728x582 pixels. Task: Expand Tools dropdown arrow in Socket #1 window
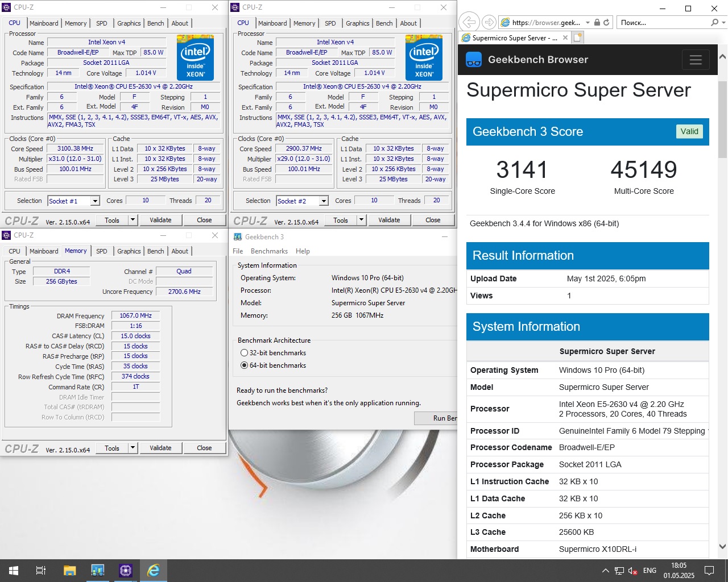(x=133, y=220)
